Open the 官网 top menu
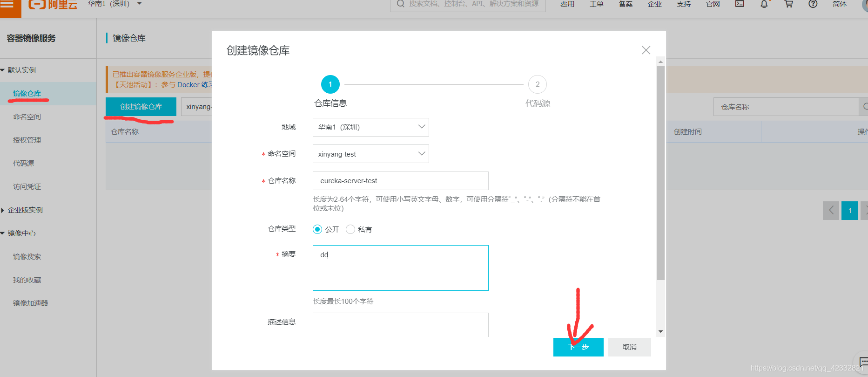 (713, 4)
